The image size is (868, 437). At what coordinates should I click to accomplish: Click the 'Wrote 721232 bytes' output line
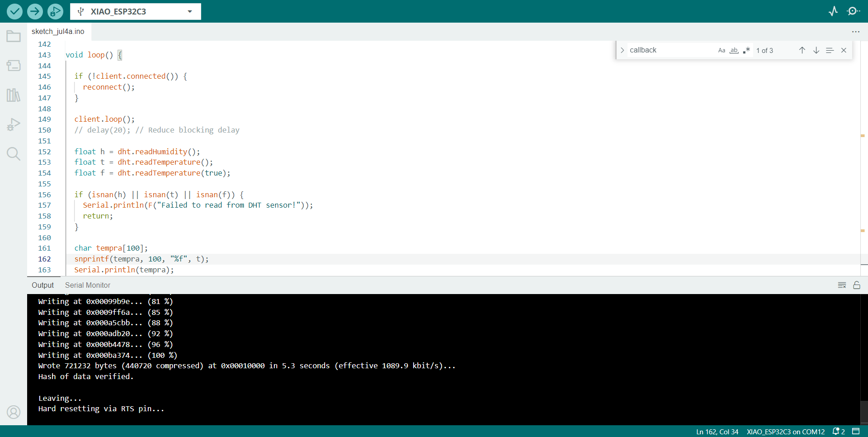[x=247, y=366]
